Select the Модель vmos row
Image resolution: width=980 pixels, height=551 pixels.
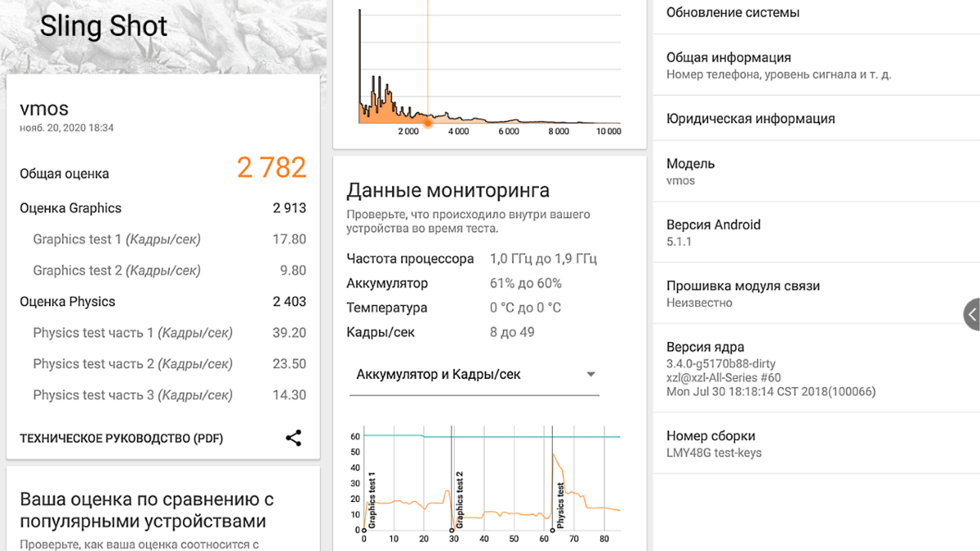tap(817, 171)
